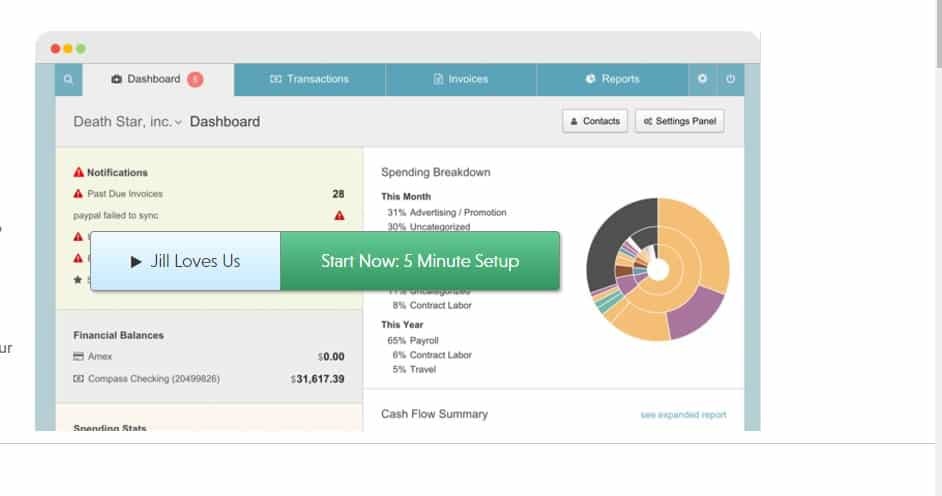This screenshot has width=942, height=496.
Task: Open the settings gear icon in nav bar
Action: [702, 79]
